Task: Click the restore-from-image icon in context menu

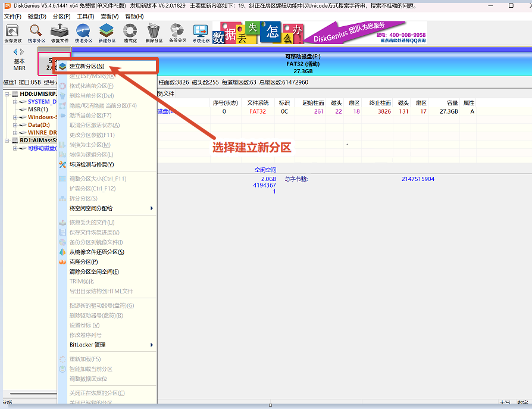Action: [62, 252]
